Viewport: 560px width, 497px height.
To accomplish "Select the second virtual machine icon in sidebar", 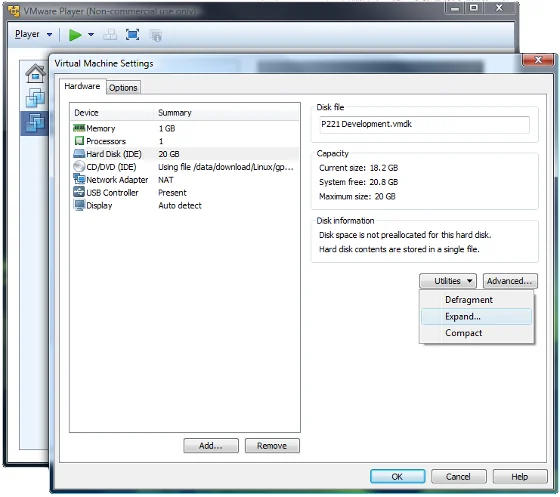I will 35,98.
